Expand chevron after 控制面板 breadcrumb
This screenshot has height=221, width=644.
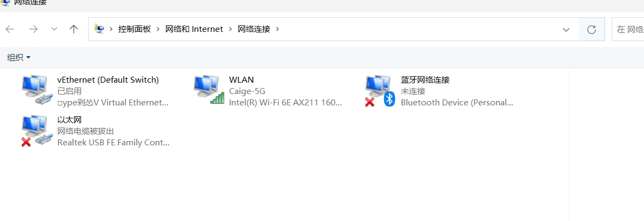tap(158, 29)
